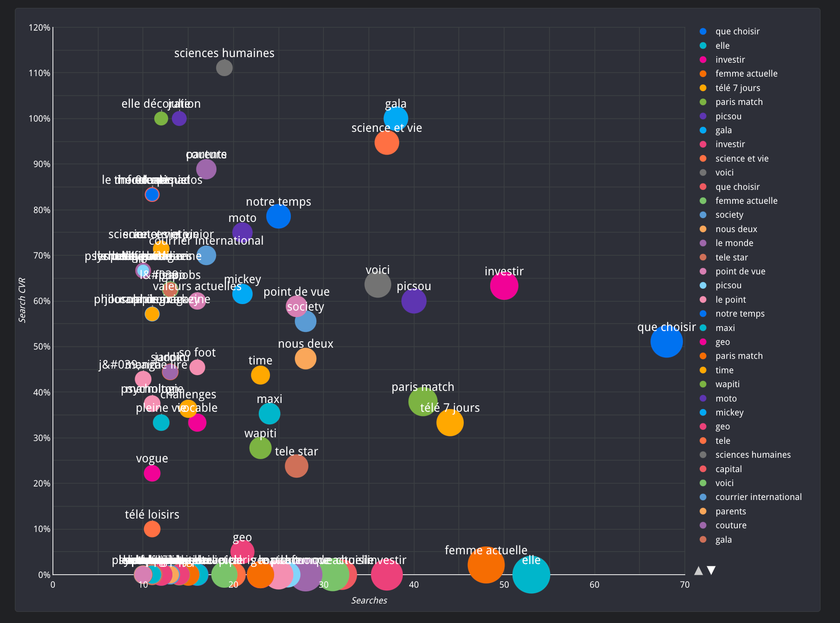Click the up triangle to scroll the legend
The height and width of the screenshot is (623, 840).
point(698,571)
